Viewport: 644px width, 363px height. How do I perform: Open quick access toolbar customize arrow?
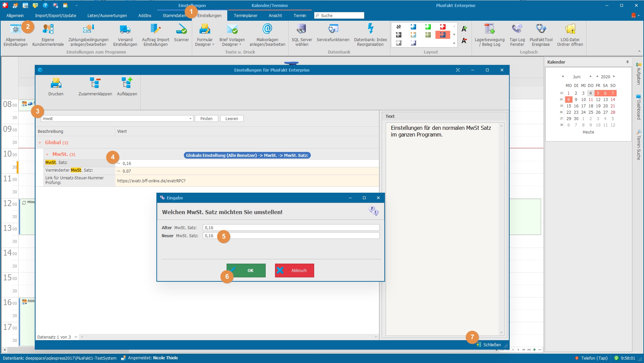tap(76, 5)
